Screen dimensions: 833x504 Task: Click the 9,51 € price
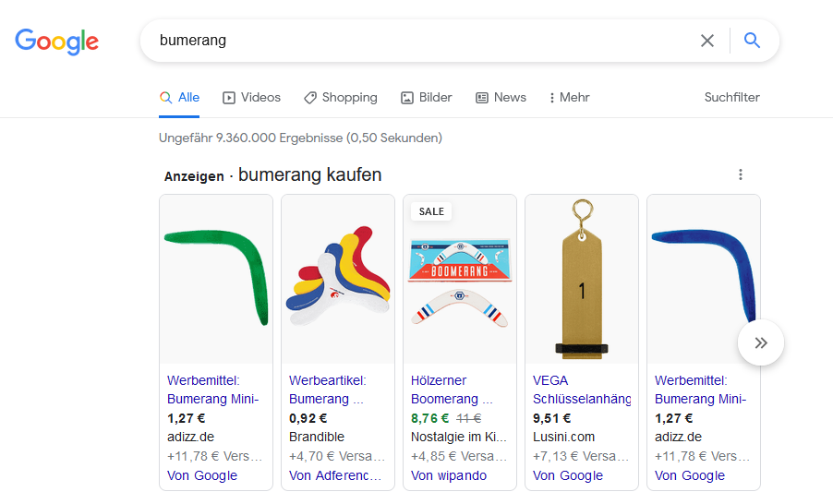[x=552, y=418]
